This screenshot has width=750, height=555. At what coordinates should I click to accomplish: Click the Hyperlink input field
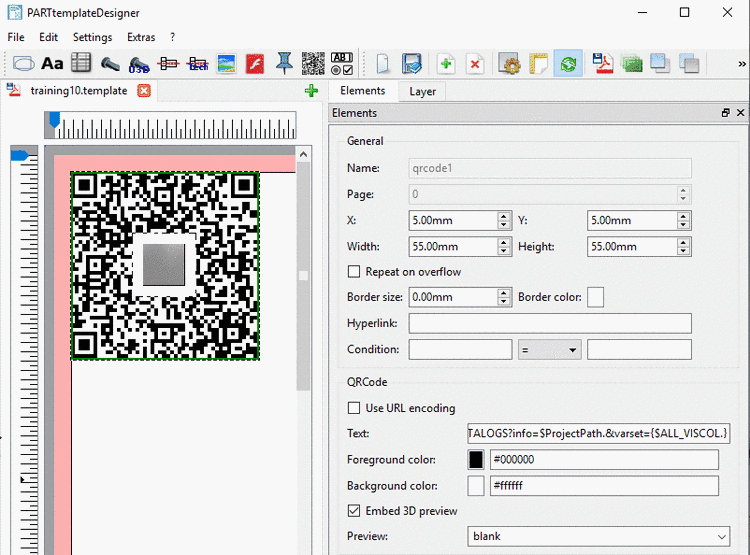click(549, 323)
